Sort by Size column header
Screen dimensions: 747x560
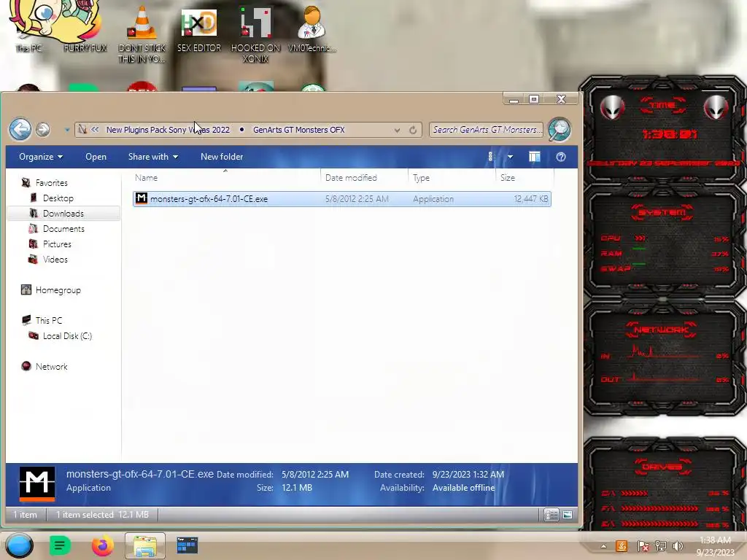pos(524,178)
